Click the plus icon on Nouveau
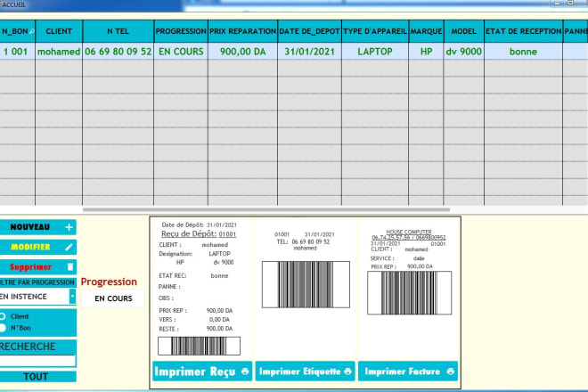 click(x=69, y=227)
